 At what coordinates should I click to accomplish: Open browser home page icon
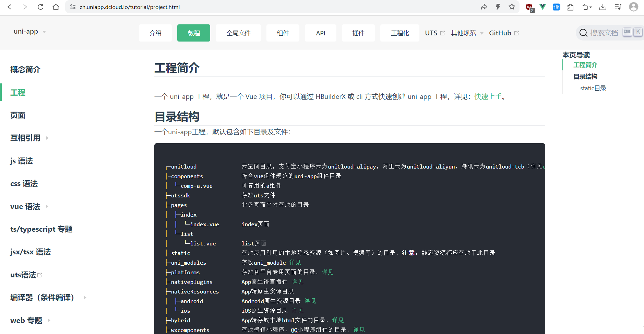[56, 7]
